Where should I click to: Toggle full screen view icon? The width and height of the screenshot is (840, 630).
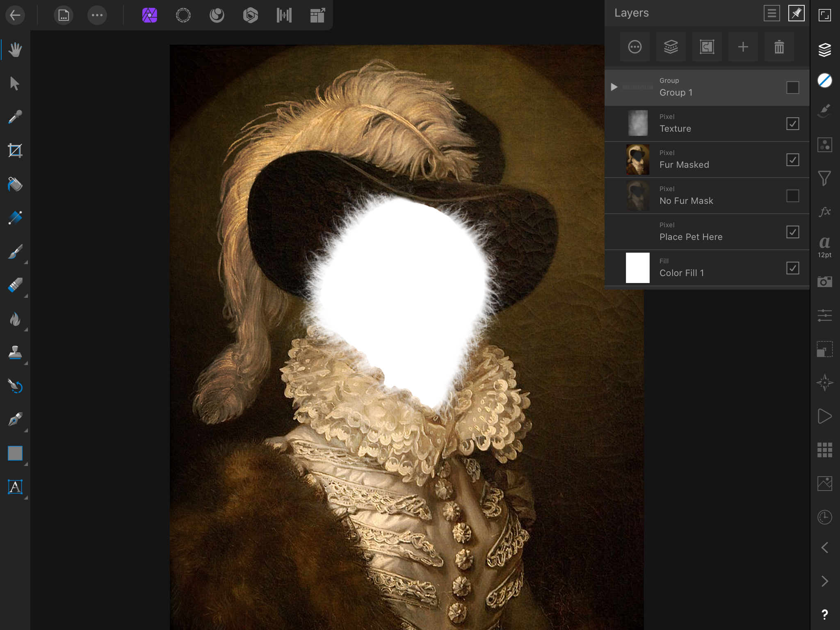[x=825, y=15]
